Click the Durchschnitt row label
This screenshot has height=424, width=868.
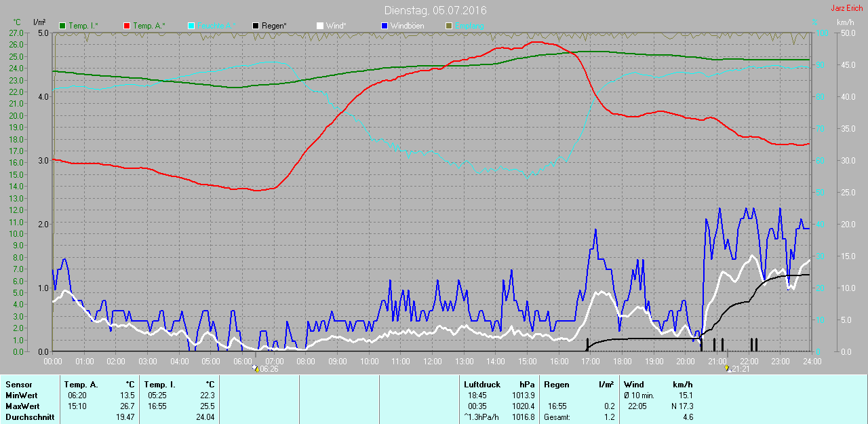29,417
